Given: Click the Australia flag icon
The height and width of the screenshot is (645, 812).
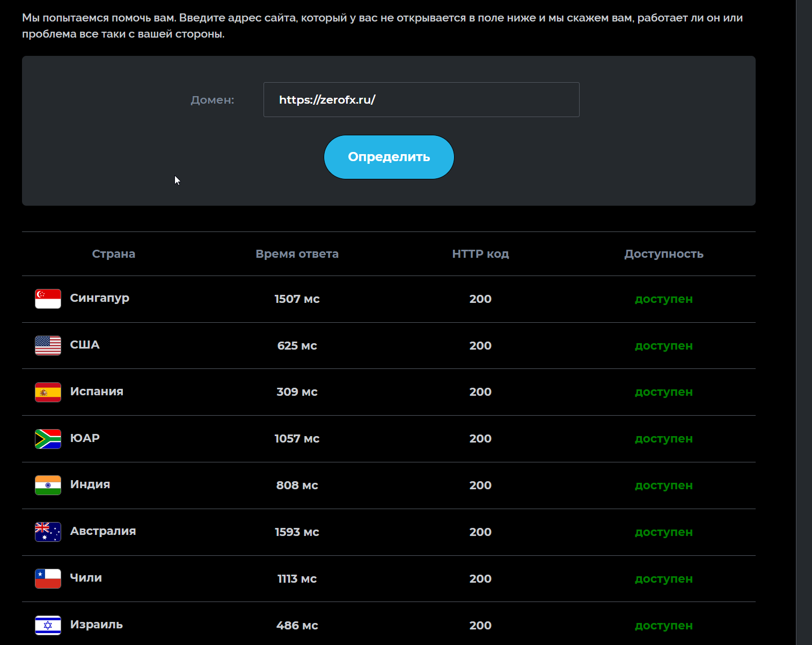Looking at the screenshot, I should [48, 532].
